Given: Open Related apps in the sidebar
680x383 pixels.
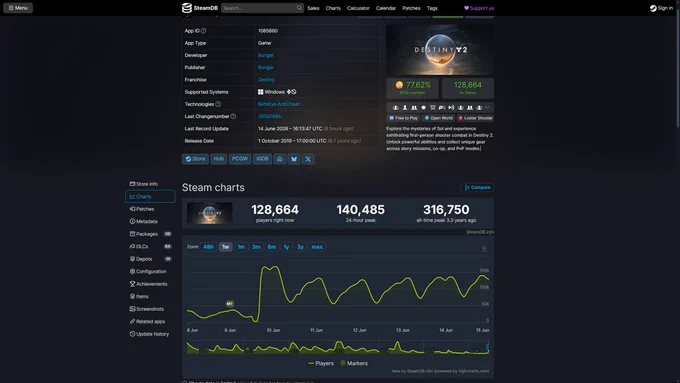Looking at the screenshot, I should click(x=150, y=321).
